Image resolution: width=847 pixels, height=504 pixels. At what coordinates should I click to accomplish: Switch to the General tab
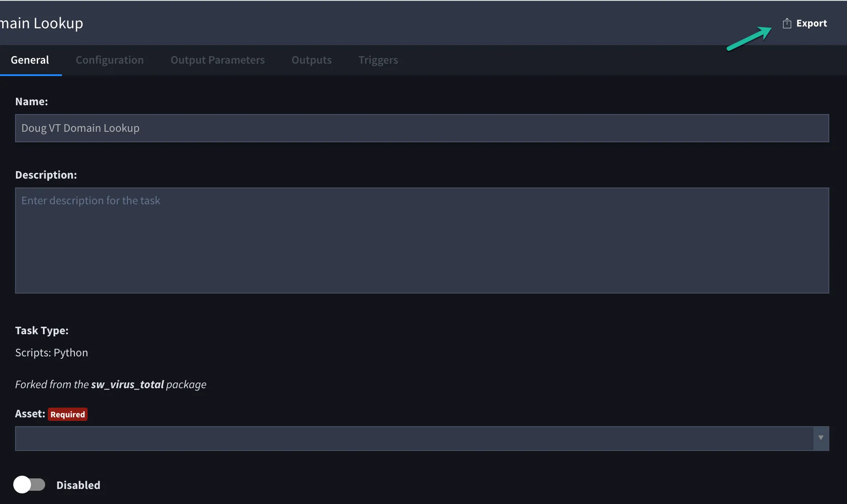click(30, 60)
